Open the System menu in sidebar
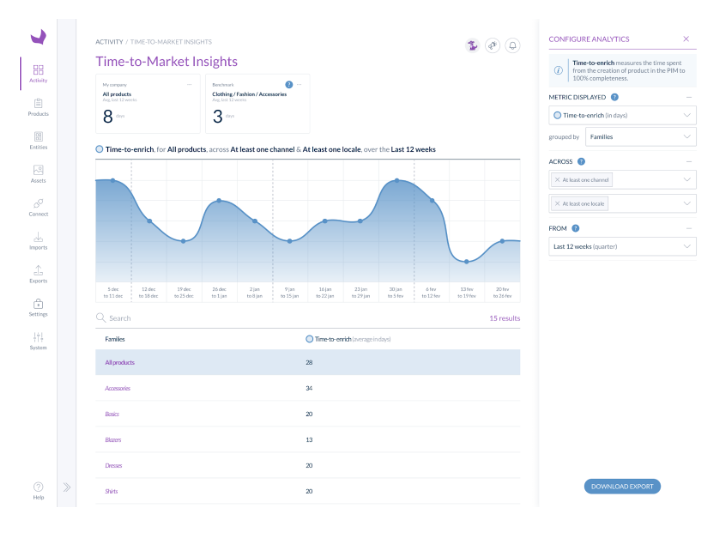This screenshot has width=708, height=546. click(38, 341)
